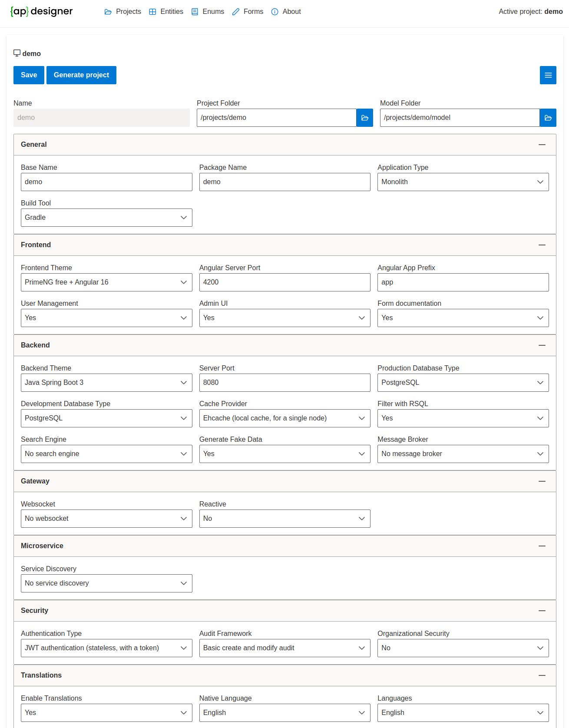Screen dimensions: 569x728
Task: Open the Application Type dropdown
Action: pos(463,182)
